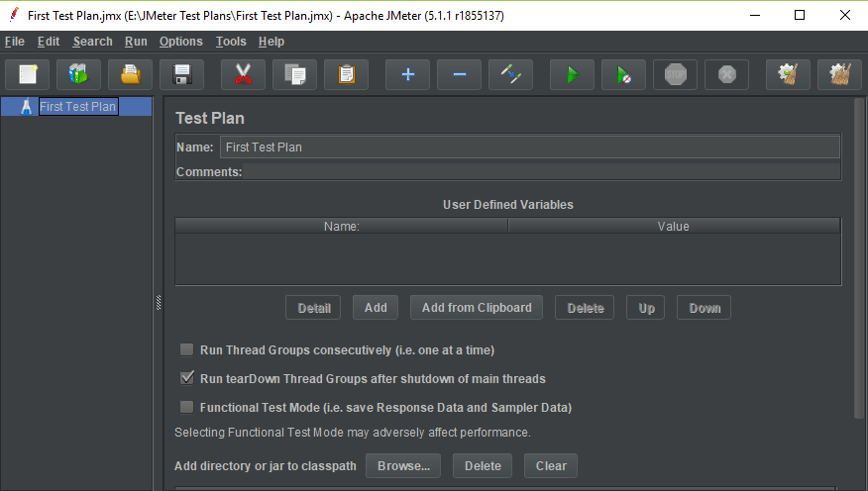Click the Value column header
The width and height of the screenshot is (868, 491).
click(674, 226)
